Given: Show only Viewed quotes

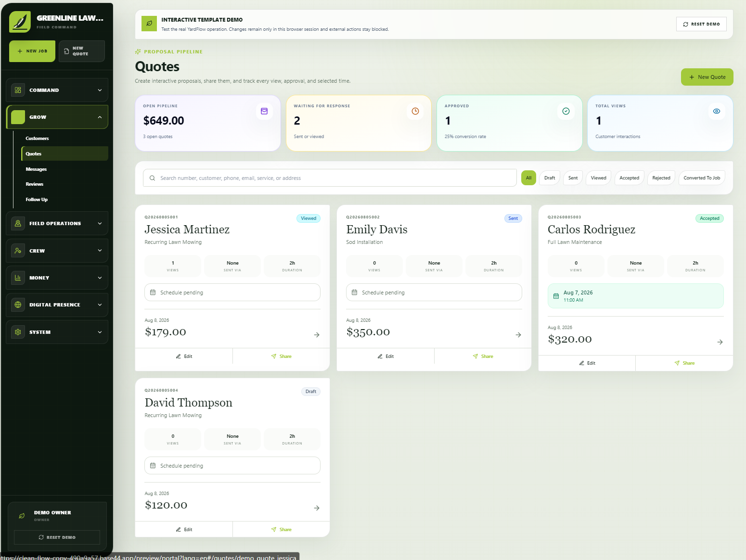Looking at the screenshot, I should 599,178.
